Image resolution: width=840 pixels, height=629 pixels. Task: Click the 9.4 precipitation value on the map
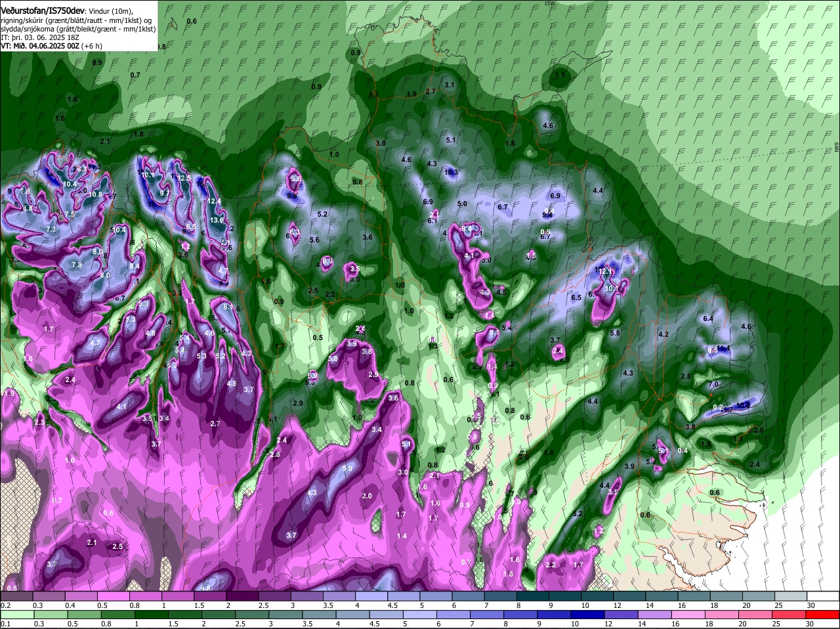pyautogui.click(x=547, y=215)
